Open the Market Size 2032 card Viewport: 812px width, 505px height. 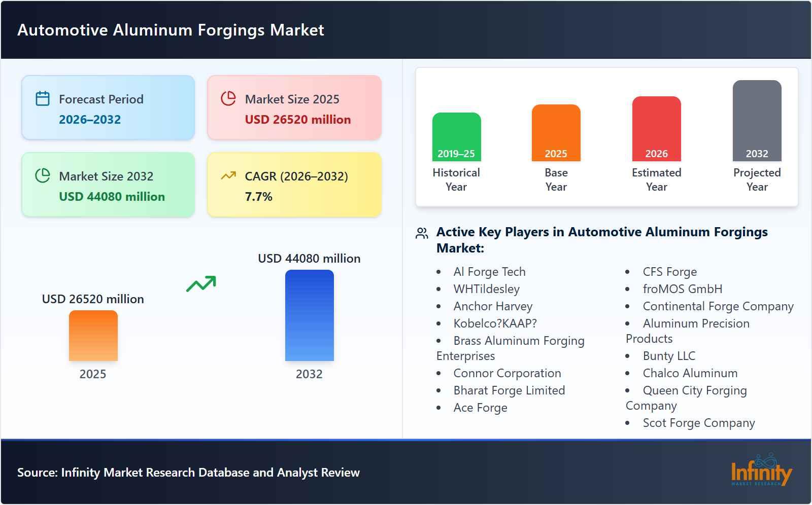tap(108, 185)
